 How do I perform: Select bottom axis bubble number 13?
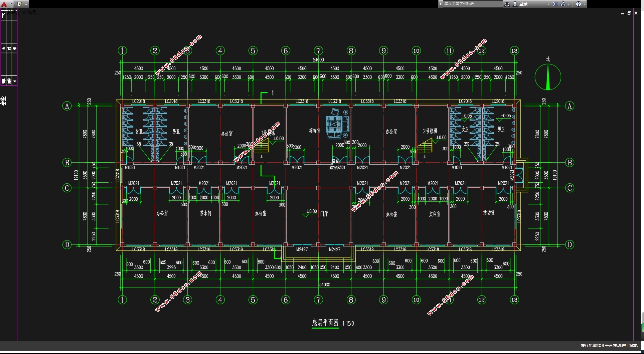(x=514, y=300)
